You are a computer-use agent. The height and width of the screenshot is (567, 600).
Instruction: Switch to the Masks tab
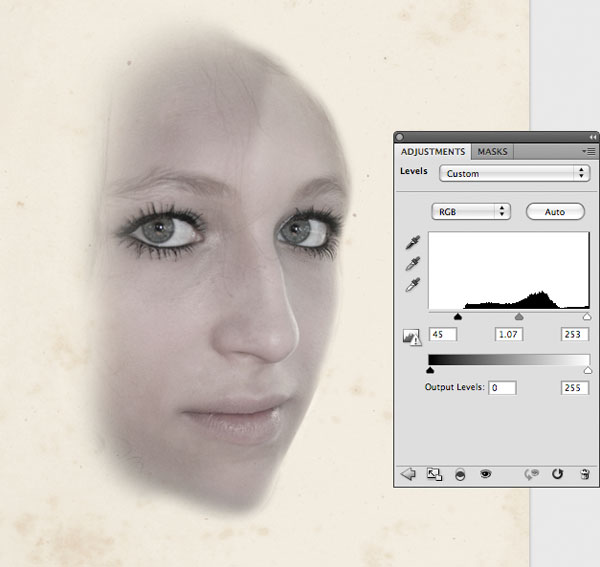tap(492, 152)
